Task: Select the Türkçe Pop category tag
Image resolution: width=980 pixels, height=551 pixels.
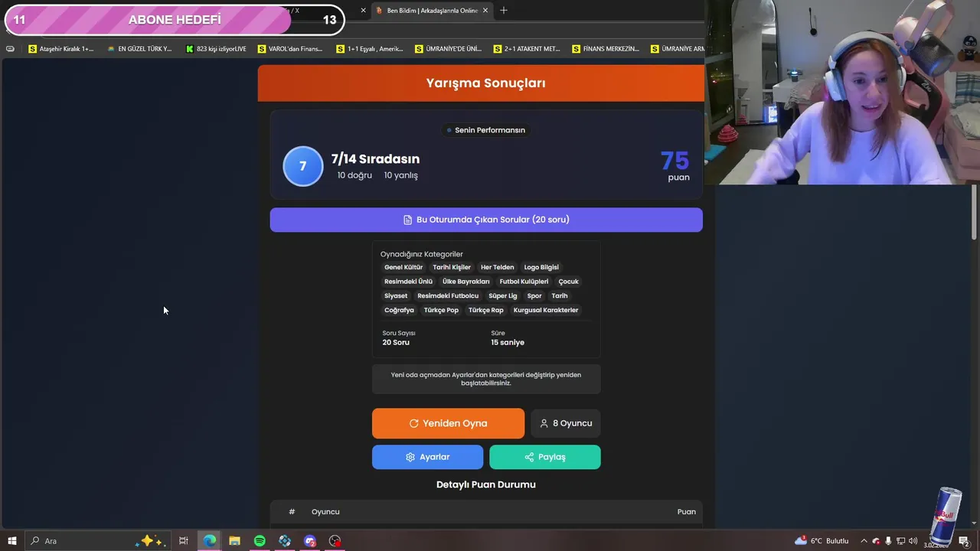Action: (x=441, y=310)
